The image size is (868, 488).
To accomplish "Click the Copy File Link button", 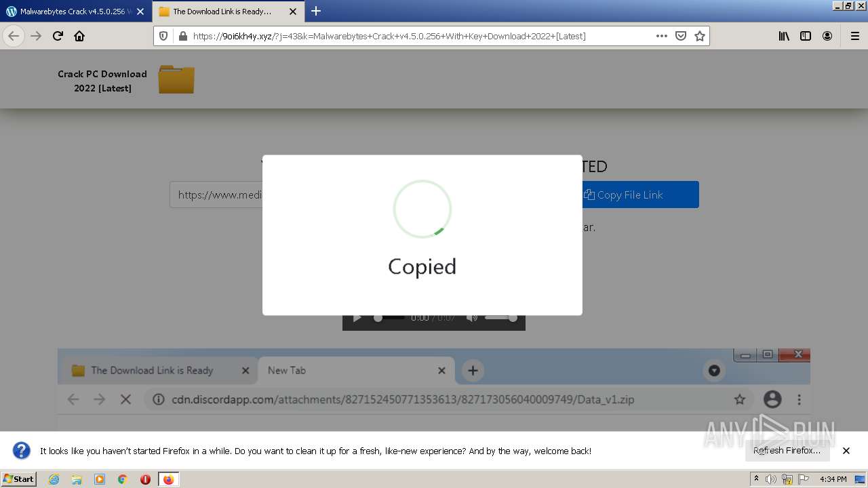I will (640, 195).
